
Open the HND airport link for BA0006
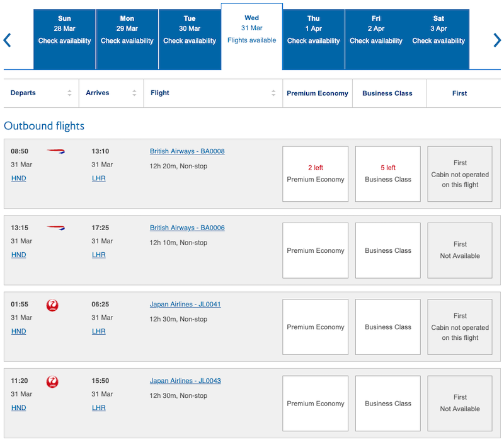coord(19,255)
